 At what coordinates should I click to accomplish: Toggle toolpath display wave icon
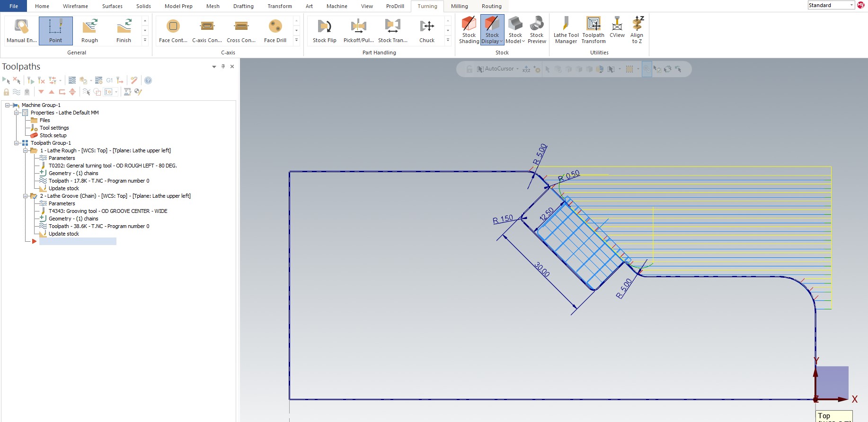click(x=17, y=92)
